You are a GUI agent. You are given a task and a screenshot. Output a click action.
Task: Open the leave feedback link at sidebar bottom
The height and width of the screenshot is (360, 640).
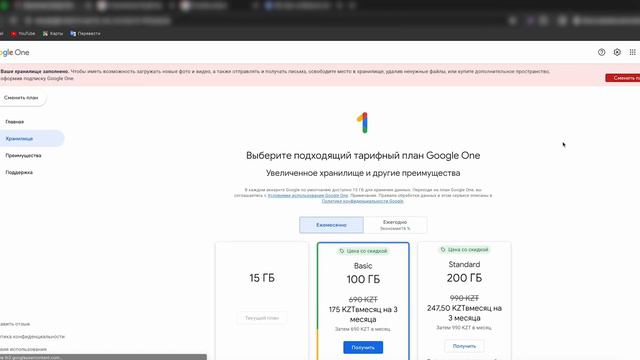tap(15, 324)
